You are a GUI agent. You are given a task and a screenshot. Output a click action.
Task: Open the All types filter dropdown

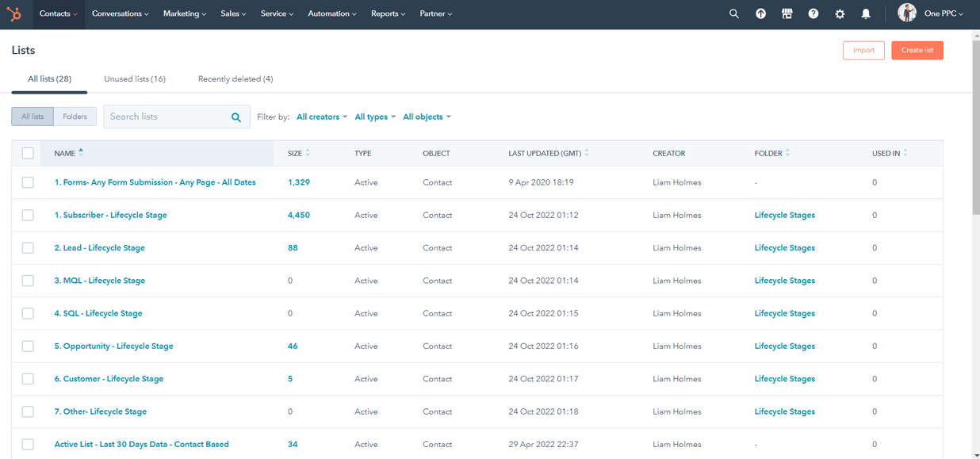(x=375, y=117)
